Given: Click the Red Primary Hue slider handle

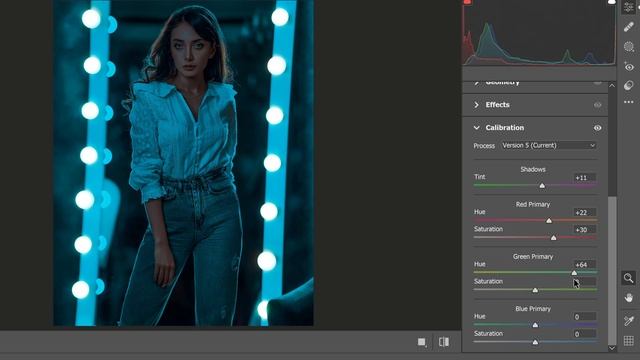Looking at the screenshot, I should (549, 221).
